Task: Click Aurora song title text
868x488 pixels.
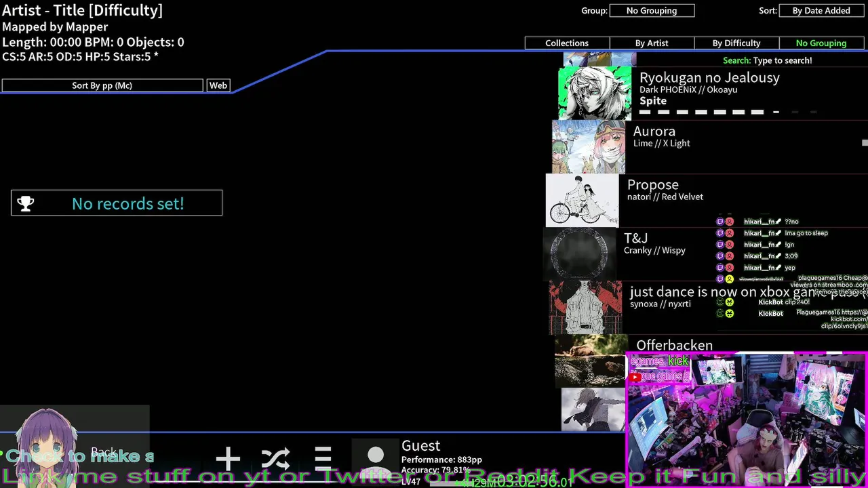Action: coord(654,131)
